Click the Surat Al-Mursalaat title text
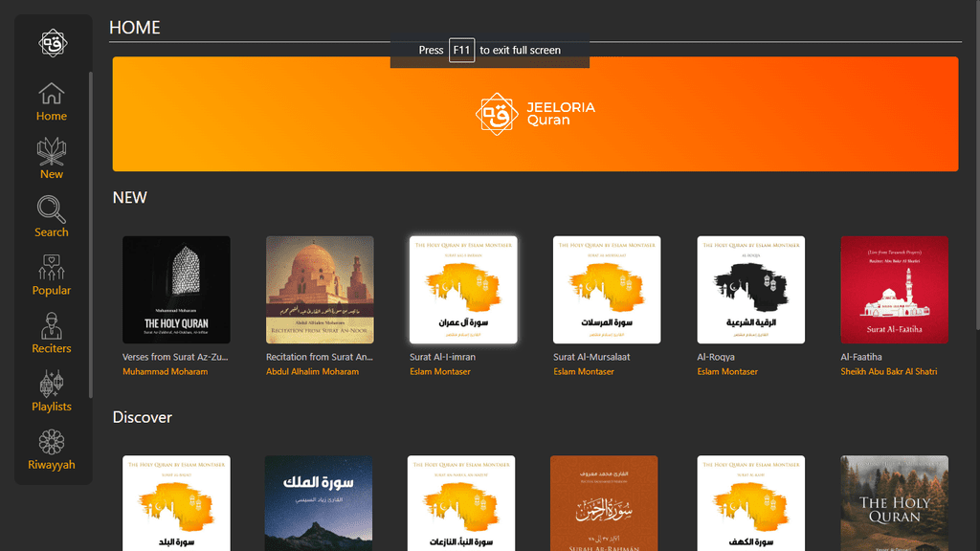Screen dimensions: 980x551 click(591, 358)
